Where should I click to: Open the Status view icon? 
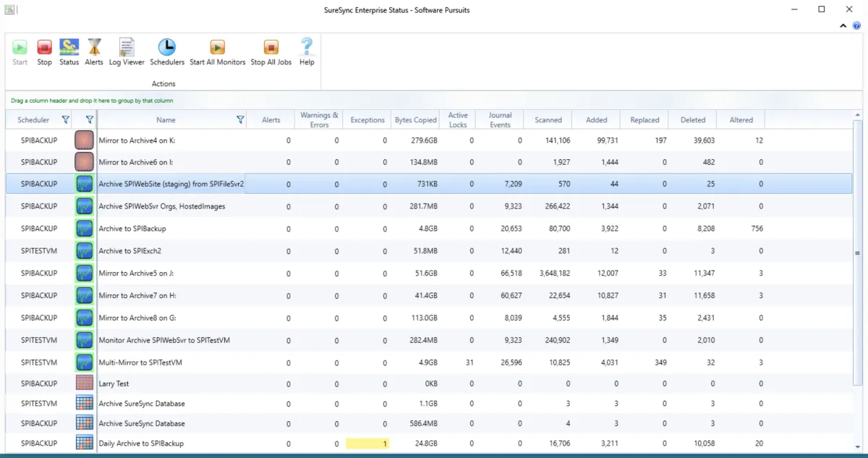pos(69,48)
